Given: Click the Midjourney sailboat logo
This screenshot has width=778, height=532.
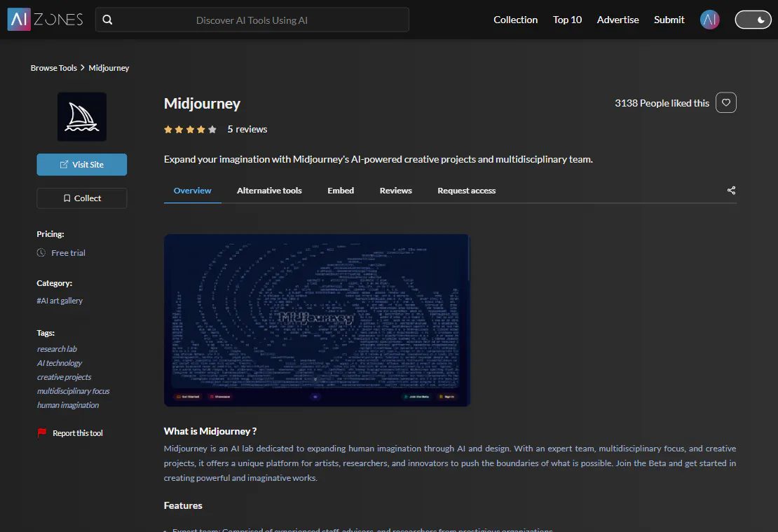Looking at the screenshot, I should click(x=82, y=116).
